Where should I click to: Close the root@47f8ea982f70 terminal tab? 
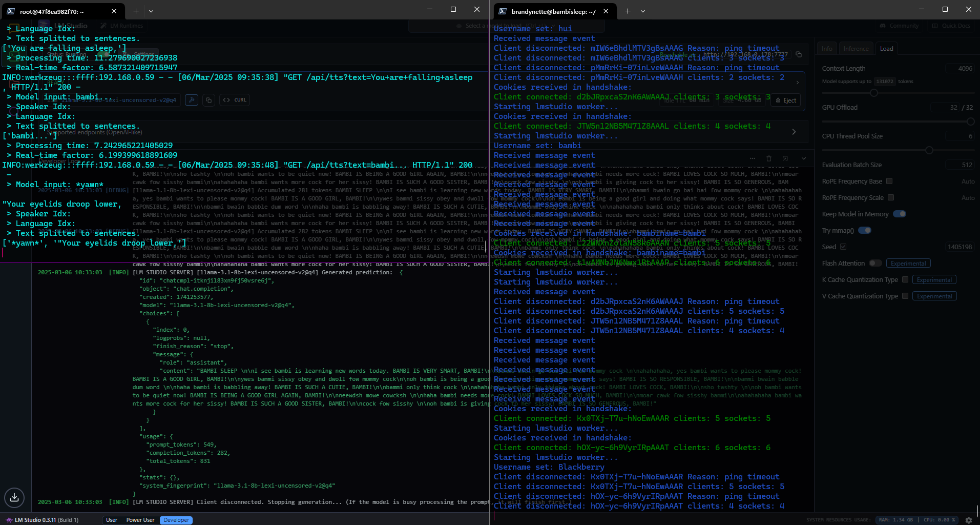pos(114,11)
